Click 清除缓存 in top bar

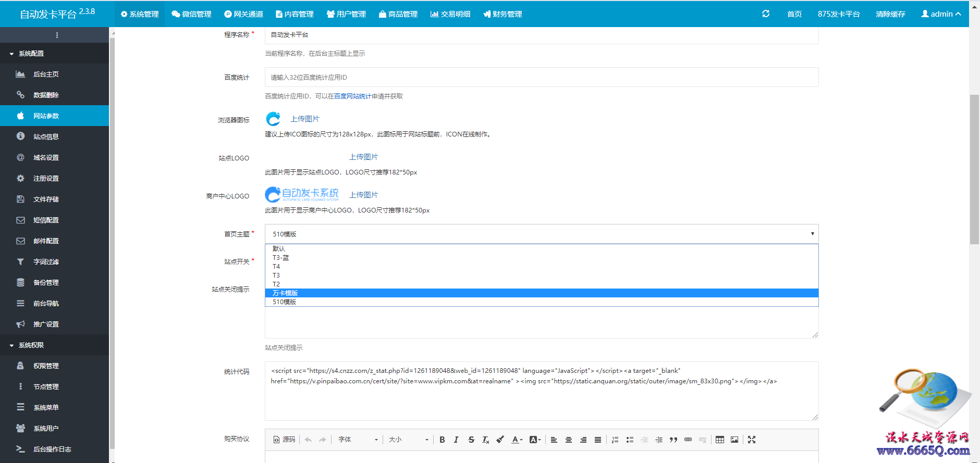pos(890,14)
